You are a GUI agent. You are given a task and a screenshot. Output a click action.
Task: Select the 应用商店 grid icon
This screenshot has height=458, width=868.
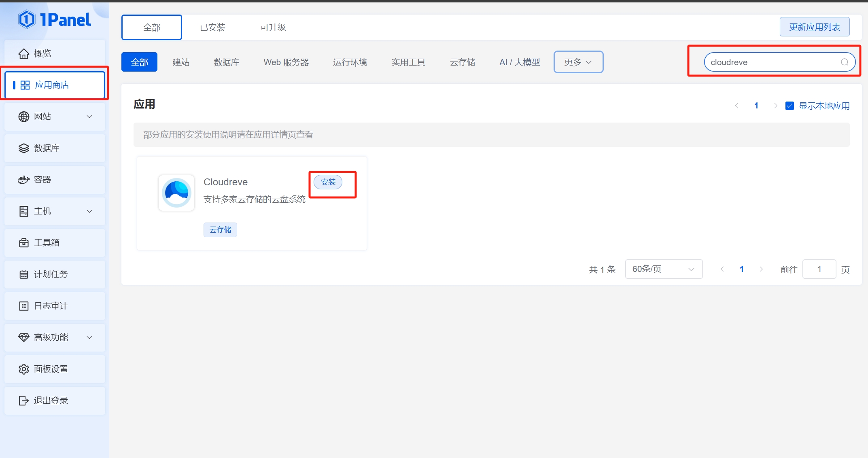pyautogui.click(x=25, y=85)
